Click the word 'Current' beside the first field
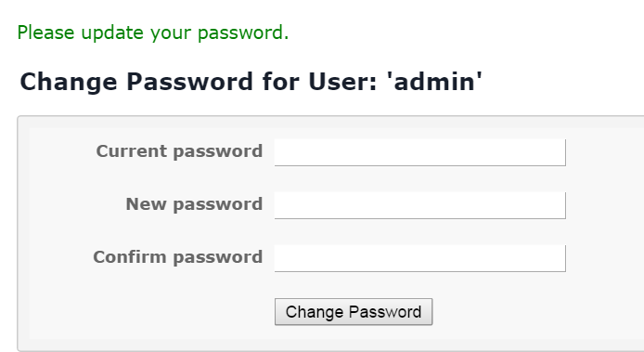Screen dimensions: 644x352 (131, 150)
